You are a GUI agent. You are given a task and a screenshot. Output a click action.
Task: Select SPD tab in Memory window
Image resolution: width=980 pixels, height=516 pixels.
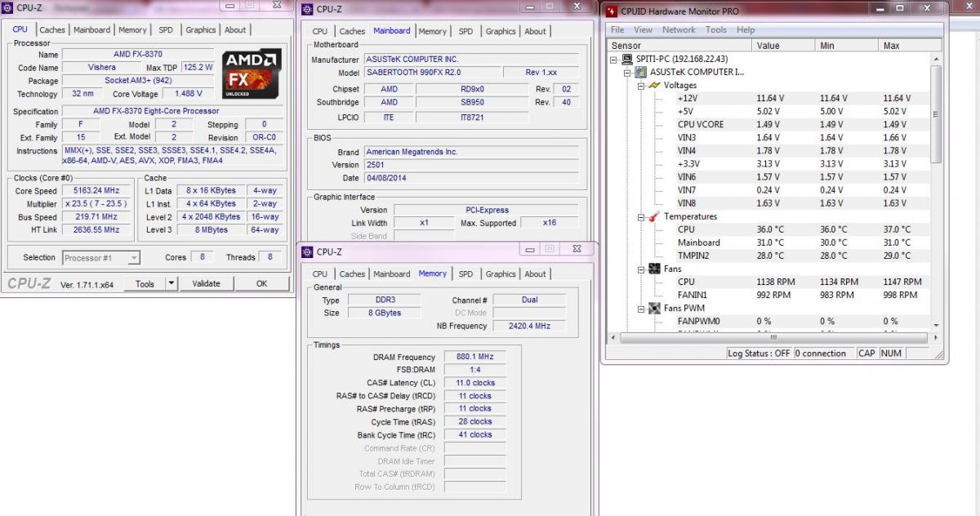[465, 274]
